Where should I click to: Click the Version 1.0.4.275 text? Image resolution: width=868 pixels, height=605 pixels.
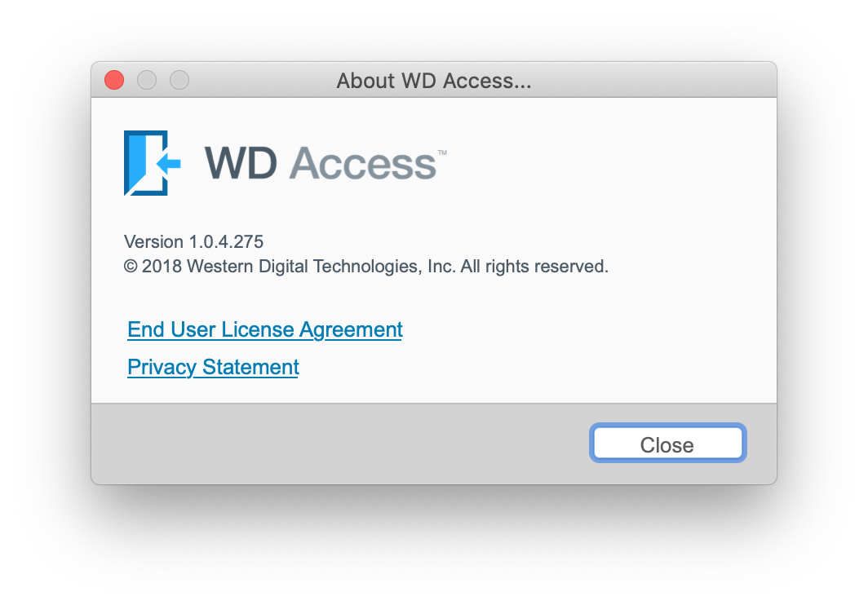click(x=193, y=241)
